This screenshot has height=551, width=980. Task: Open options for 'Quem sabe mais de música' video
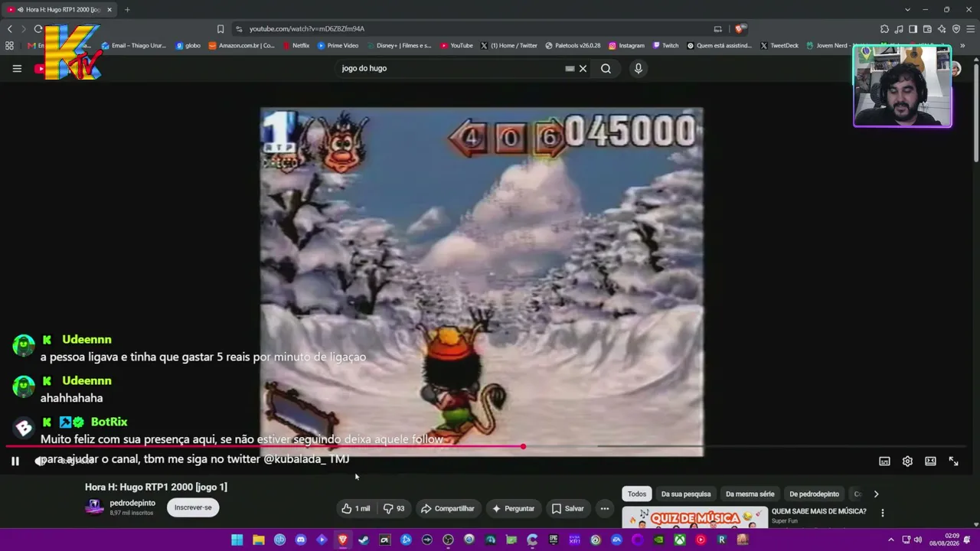(x=882, y=513)
